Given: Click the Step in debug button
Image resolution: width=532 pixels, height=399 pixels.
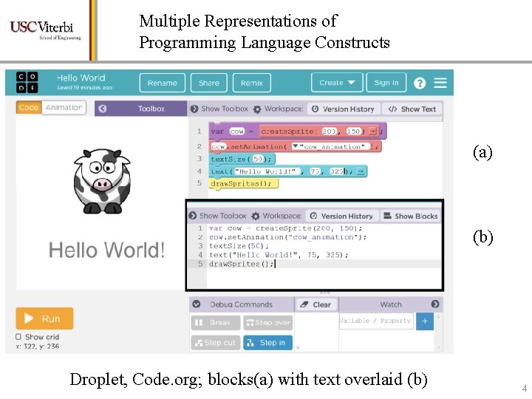Looking at the screenshot, I should pyautogui.click(x=268, y=343).
